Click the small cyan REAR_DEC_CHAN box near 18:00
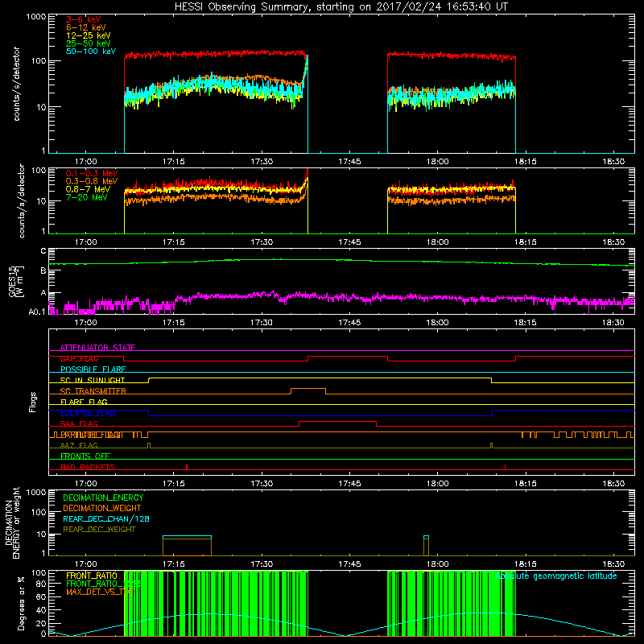Image resolution: width=644 pixels, height=644 pixels. click(426, 537)
